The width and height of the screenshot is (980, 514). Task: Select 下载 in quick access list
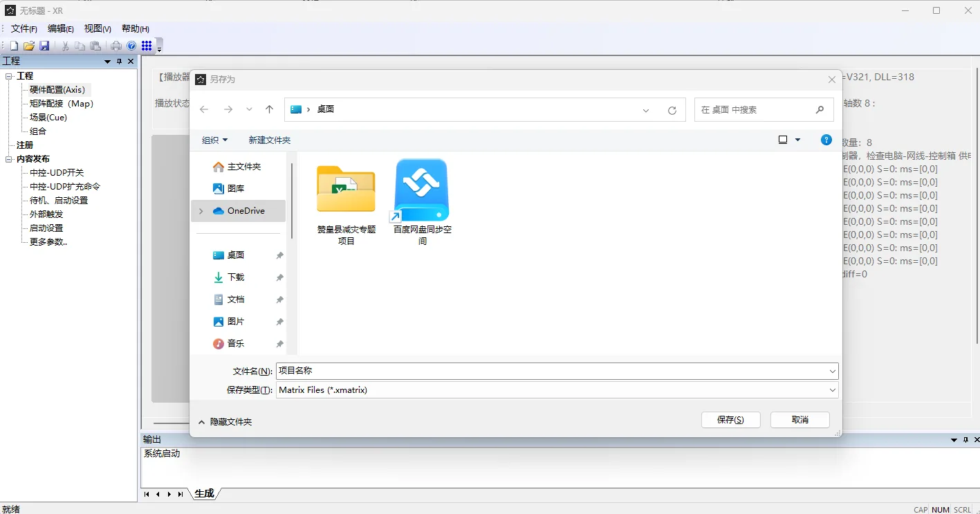point(229,277)
